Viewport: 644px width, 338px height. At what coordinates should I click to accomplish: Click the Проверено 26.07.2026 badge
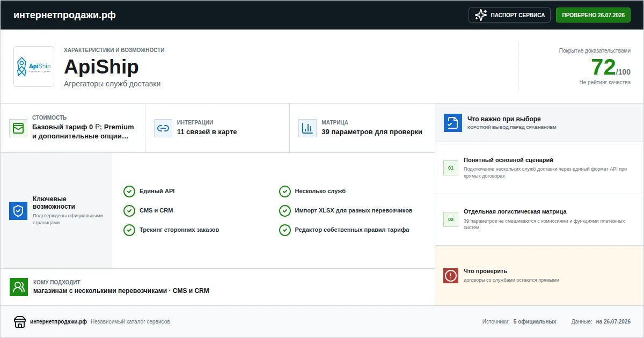pos(593,15)
